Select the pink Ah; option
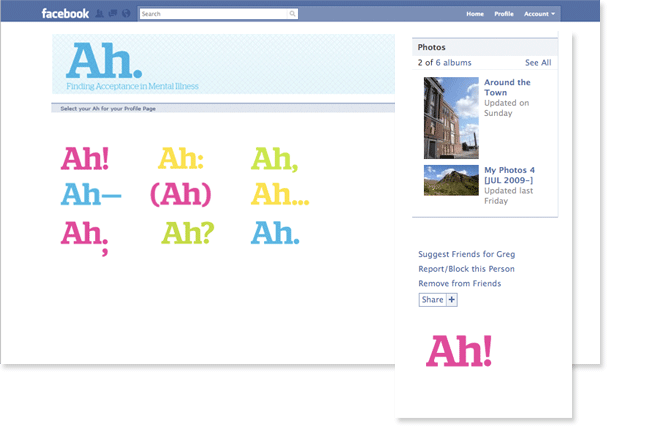Image resolution: width=650 pixels, height=433 pixels. (85, 237)
